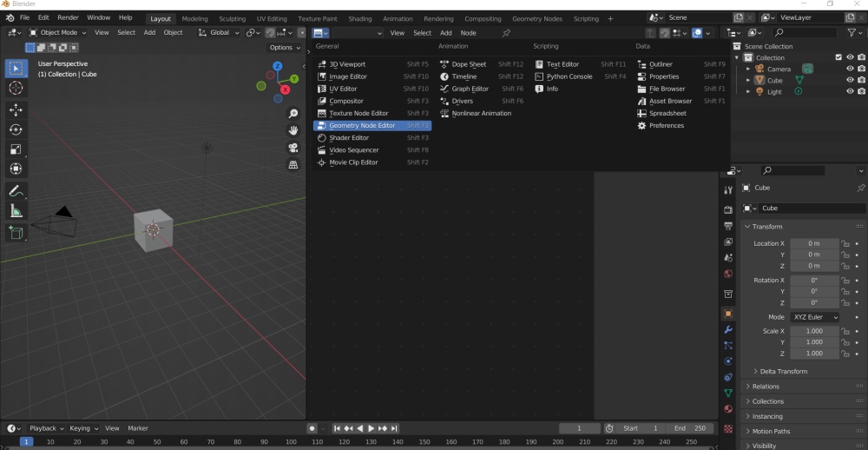Disable Camera in renders via camera icon
868x450 pixels.
861,69
